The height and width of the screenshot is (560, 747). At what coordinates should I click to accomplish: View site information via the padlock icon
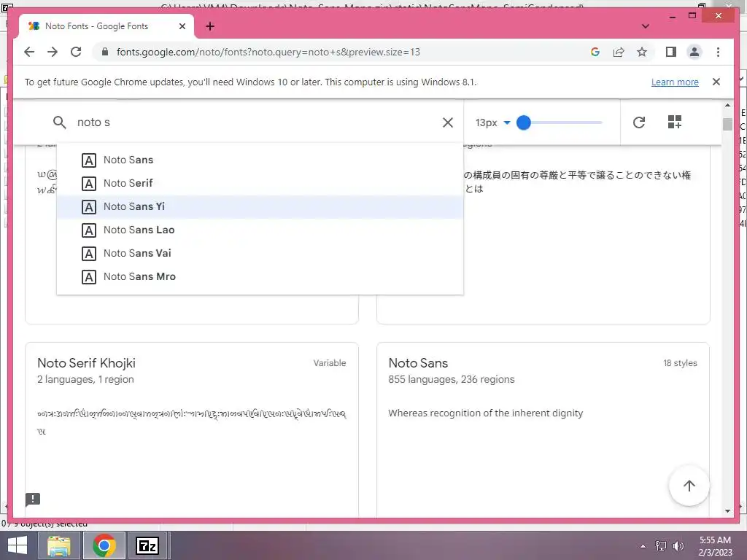point(105,52)
